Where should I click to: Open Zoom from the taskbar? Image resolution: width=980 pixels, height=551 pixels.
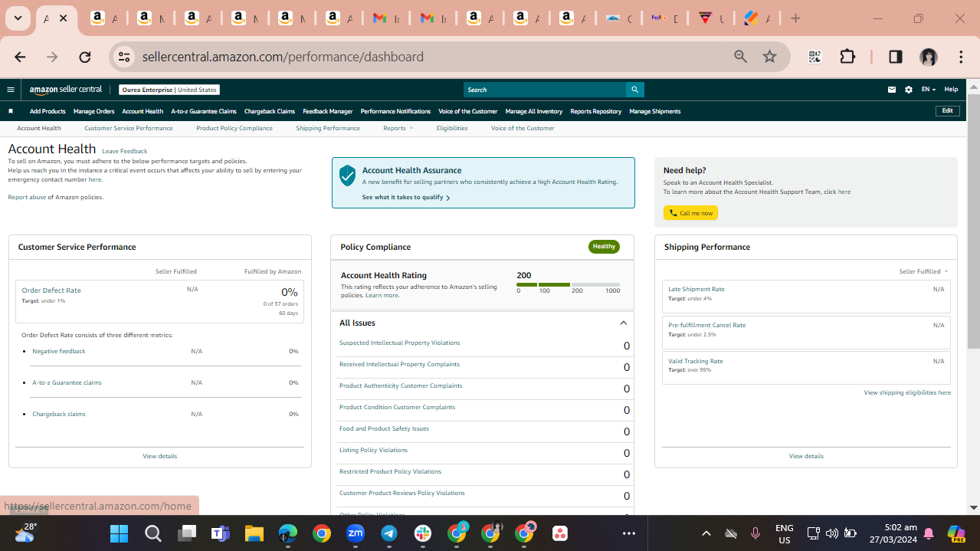pos(356,533)
